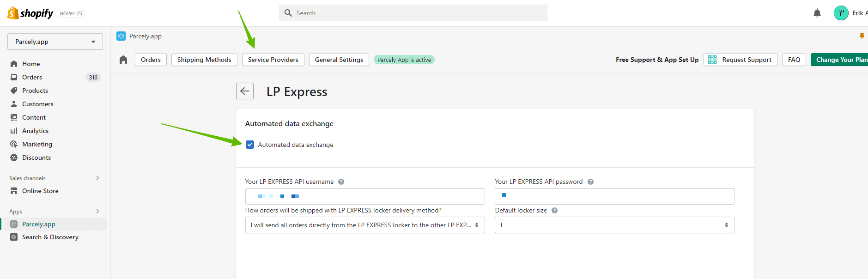Open the Default locker size dropdown
This screenshot has height=279, width=868.
(x=614, y=225)
